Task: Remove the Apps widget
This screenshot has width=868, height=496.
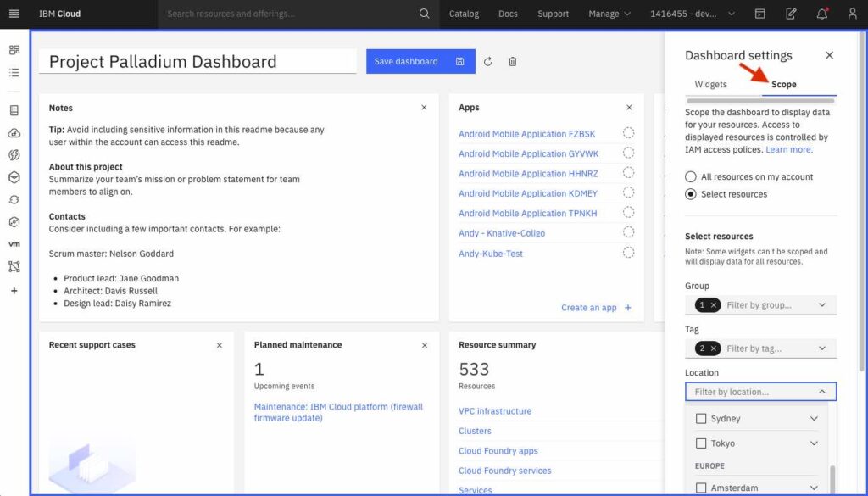Action: 629,108
